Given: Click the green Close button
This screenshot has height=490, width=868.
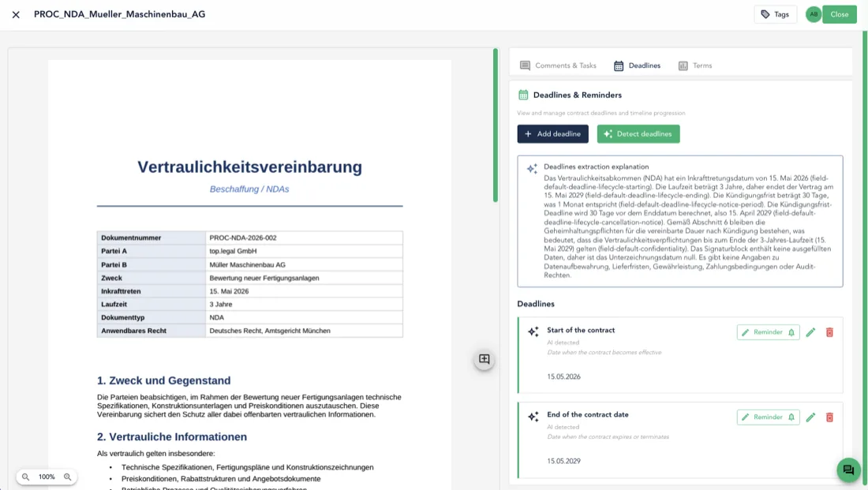Looking at the screenshot, I should point(840,14).
